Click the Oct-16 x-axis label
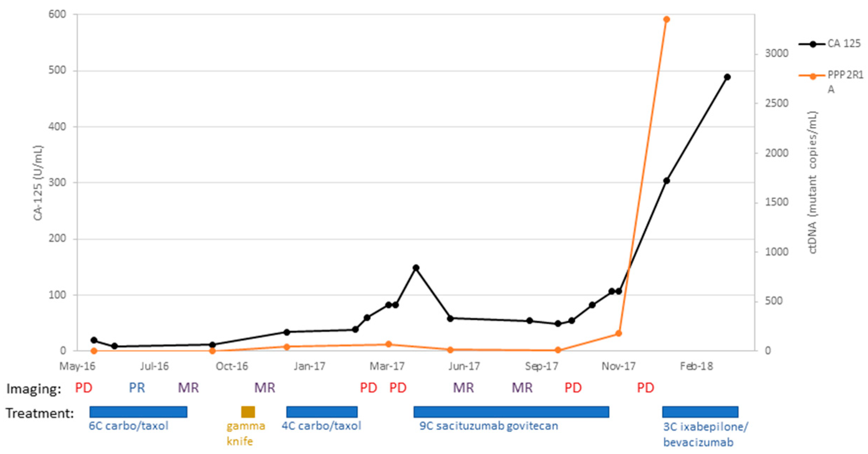This screenshot has width=868, height=454. [232, 366]
